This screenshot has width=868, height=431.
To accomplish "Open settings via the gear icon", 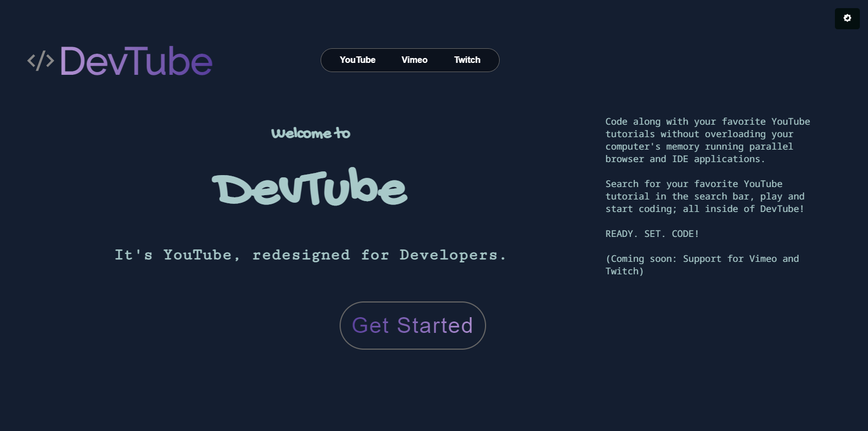I will [847, 18].
